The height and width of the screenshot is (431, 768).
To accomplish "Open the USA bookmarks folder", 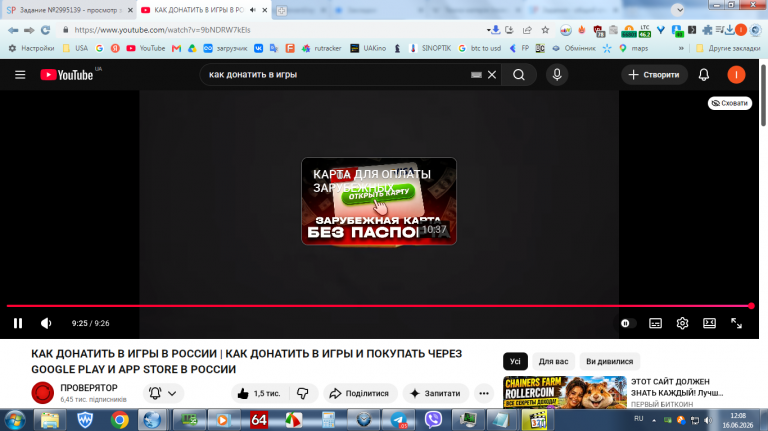I will (x=75, y=48).
